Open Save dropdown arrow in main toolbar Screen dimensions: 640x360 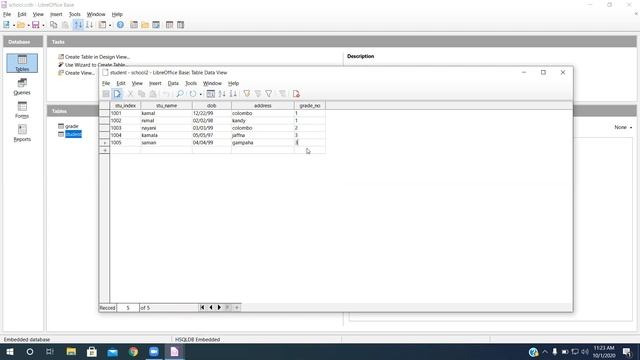coord(43,25)
